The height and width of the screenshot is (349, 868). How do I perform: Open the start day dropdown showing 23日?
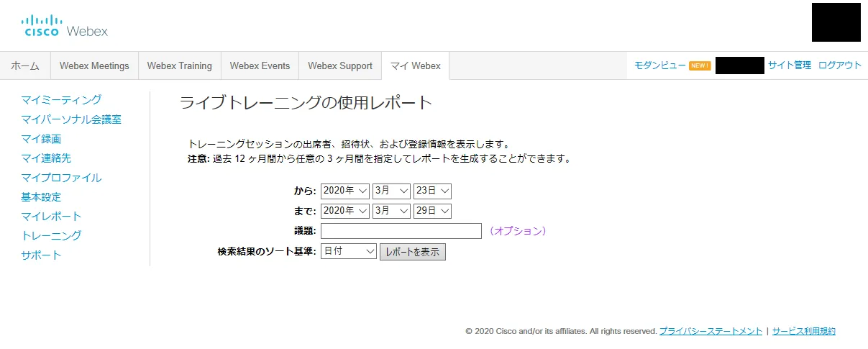click(x=432, y=191)
